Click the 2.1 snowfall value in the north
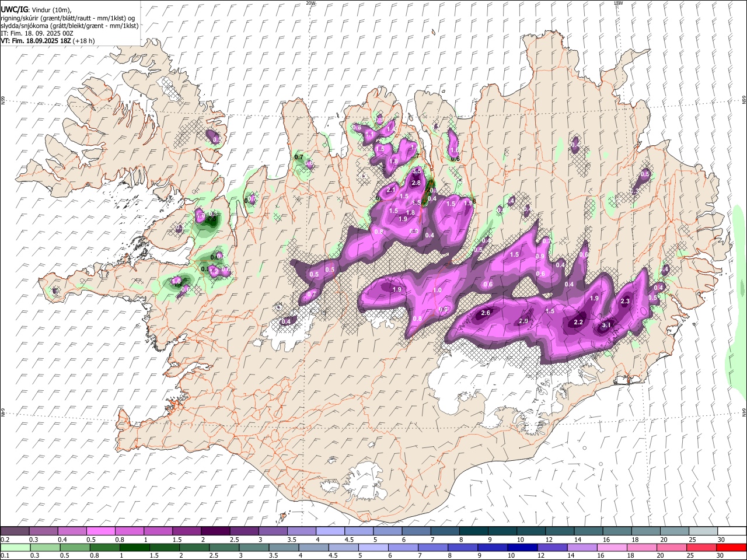Screen dimensions: 747x560 [x=391, y=190]
